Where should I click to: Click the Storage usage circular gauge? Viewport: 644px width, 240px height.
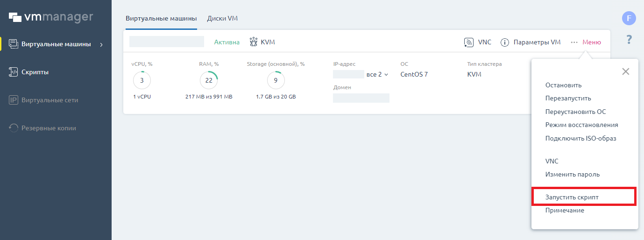276,81
